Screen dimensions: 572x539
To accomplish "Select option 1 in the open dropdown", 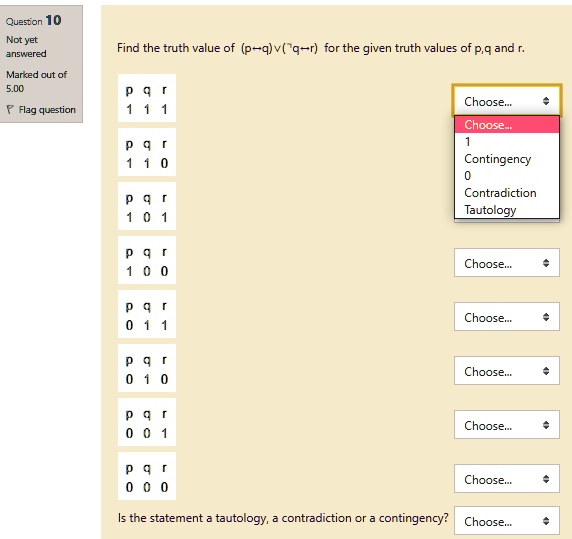I will point(506,141).
